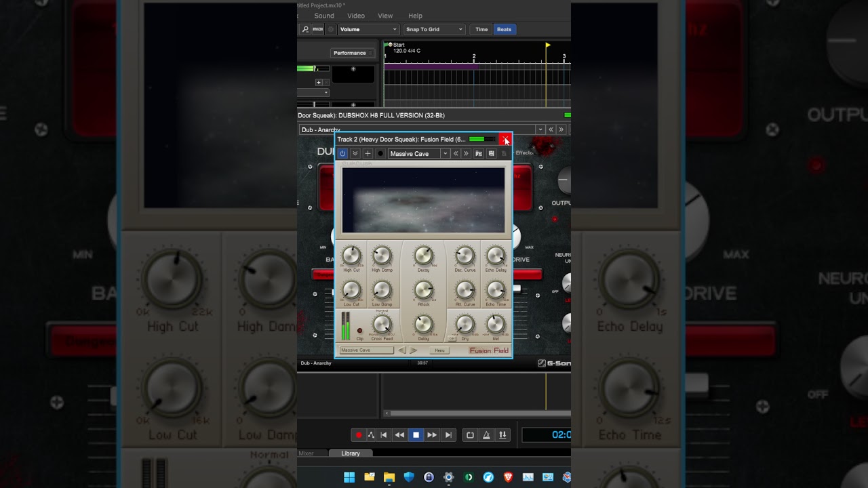Click the Delay knob
Viewport: 868px width, 488px height.
pyautogui.click(x=423, y=324)
